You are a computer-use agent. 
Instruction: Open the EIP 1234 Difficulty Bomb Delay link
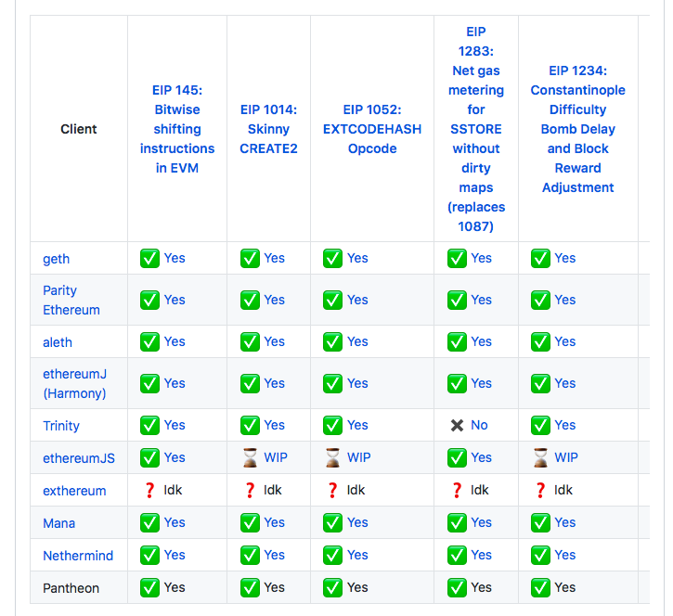pyautogui.click(x=577, y=129)
